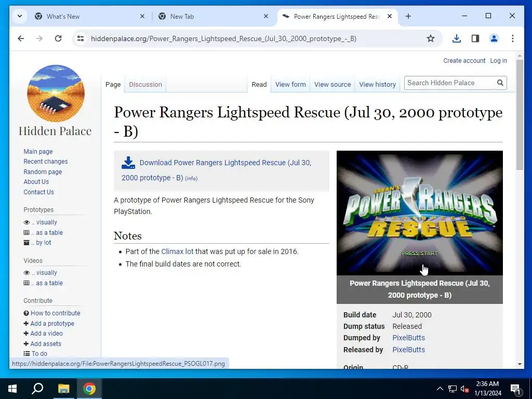
Task: Show hidden system tray icons chevron
Action: point(440,389)
